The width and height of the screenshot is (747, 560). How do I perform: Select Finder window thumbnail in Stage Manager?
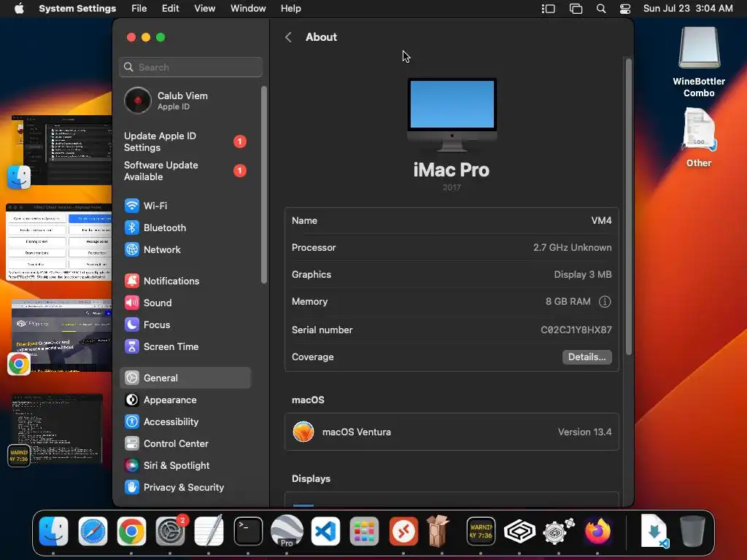click(61, 150)
